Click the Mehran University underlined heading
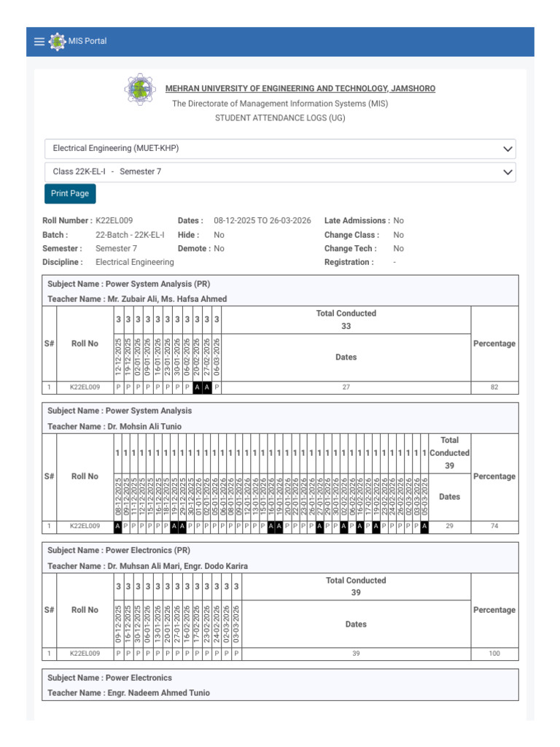This screenshot has width=560, height=747. point(300,88)
